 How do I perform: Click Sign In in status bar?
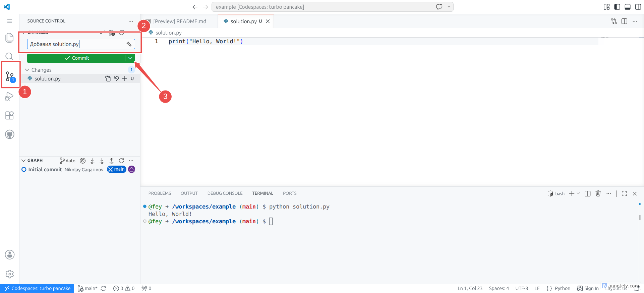click(588, 288)
